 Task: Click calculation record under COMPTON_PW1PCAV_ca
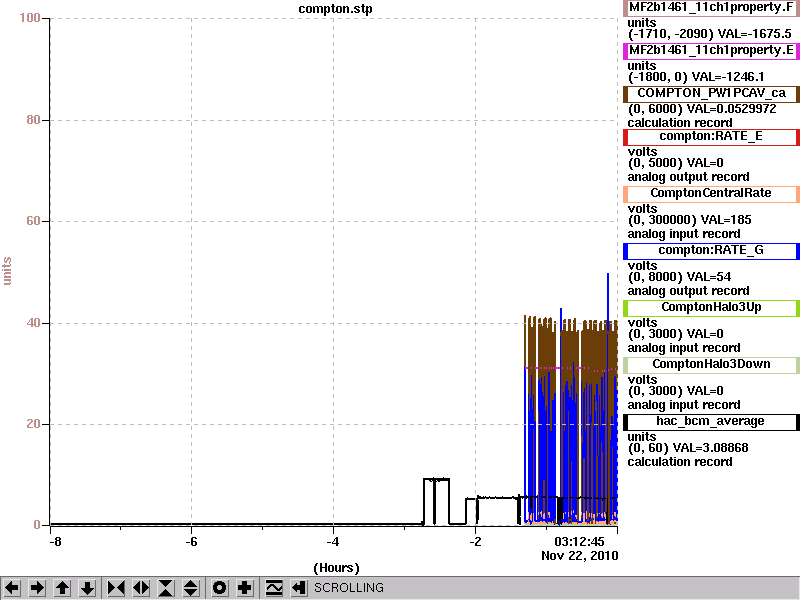tap(680, 123)
